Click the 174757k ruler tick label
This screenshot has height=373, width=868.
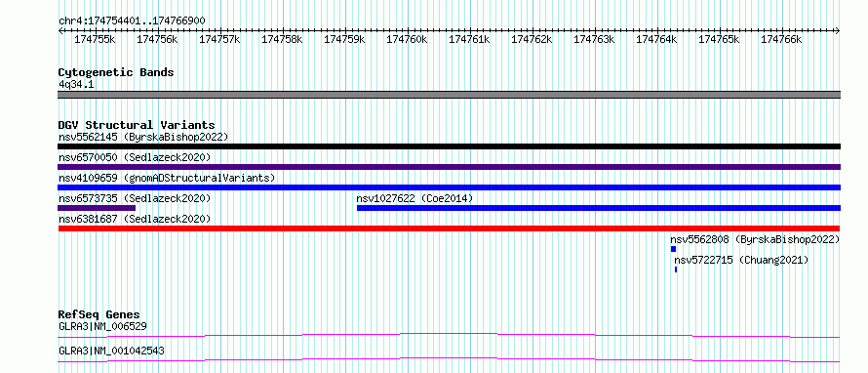point(219,39)
